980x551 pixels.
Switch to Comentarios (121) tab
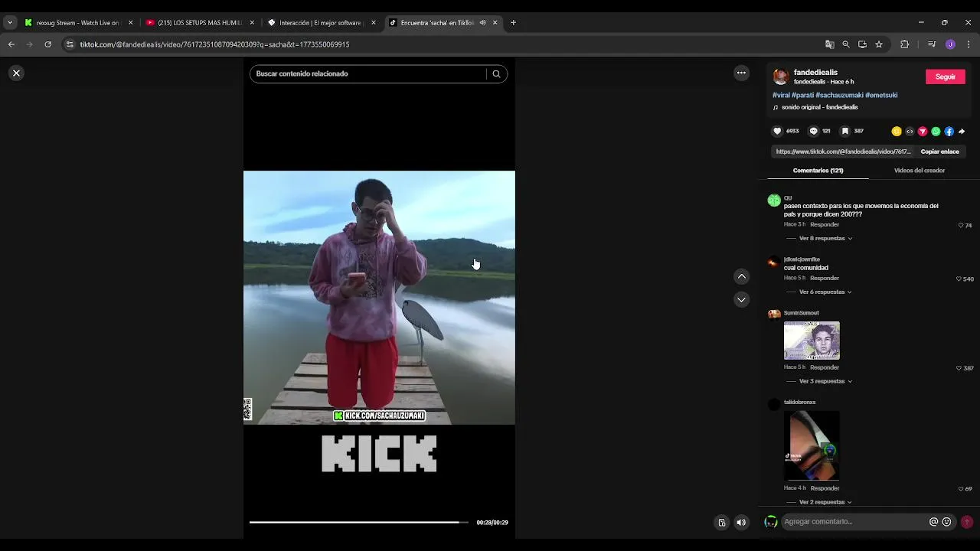click(818, 171)
